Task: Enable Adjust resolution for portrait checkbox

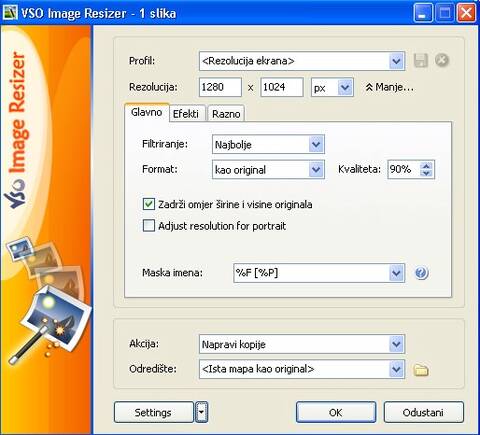Action: click(x=149, y=226)
